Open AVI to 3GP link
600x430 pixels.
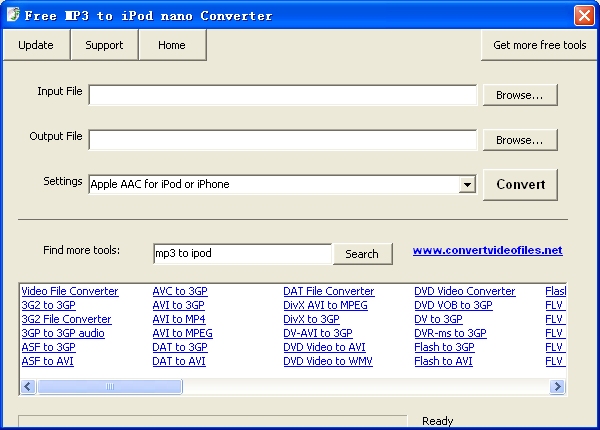pyautogui.click(x=179, y=305)
